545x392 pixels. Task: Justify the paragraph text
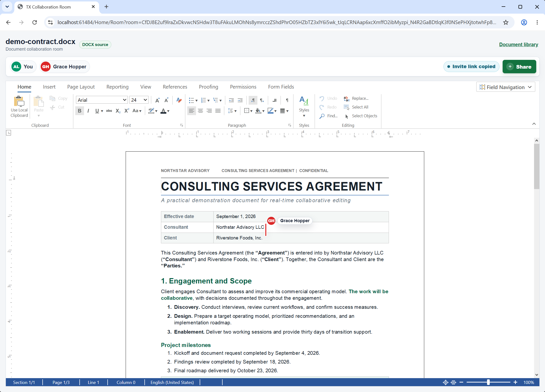[x=218, y=111]
